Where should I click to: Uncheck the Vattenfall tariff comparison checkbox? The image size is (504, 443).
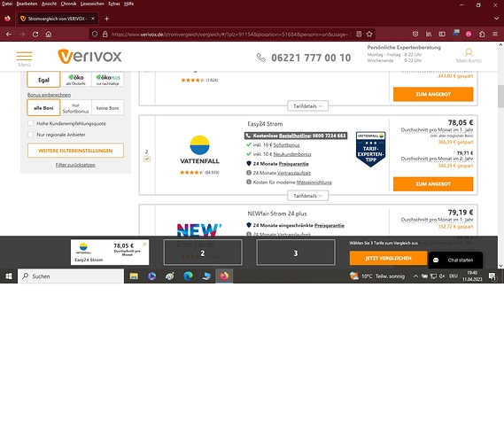pos(147,159)
